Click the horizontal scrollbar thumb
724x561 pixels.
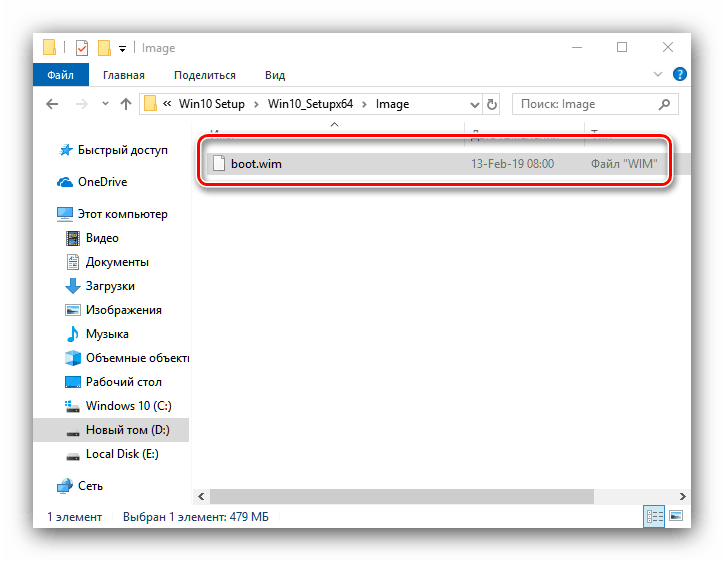click(x=402, y=497)
